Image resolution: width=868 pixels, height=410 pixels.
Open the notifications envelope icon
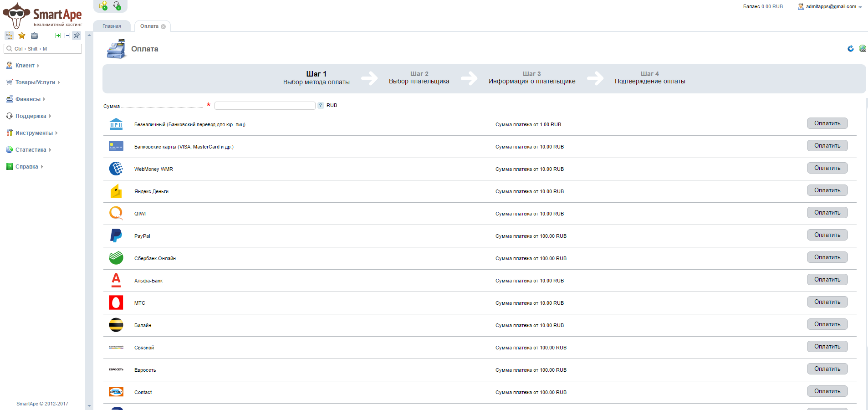pyautogui.click(x=103, y=5)
